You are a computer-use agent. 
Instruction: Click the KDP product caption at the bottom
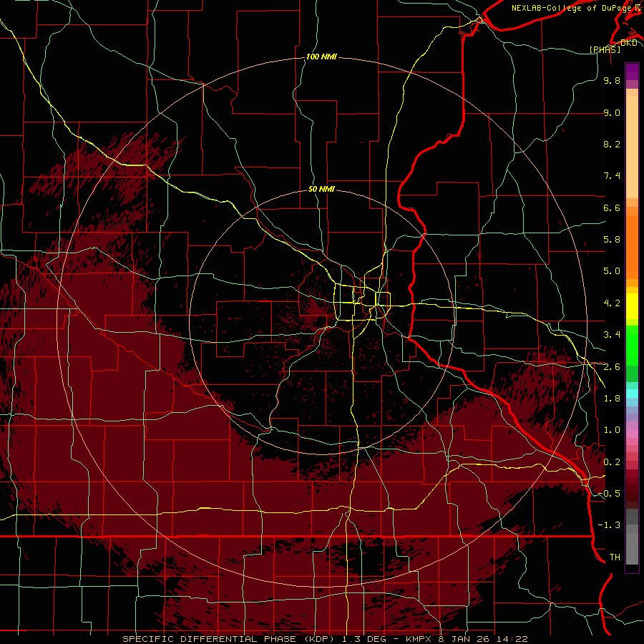pyautogui.click(x=325, y=639)
